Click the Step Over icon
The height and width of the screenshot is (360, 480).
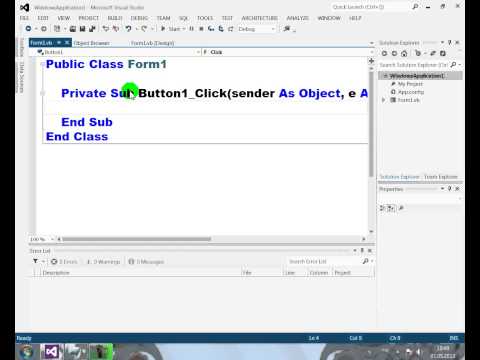tap(221, 29)
